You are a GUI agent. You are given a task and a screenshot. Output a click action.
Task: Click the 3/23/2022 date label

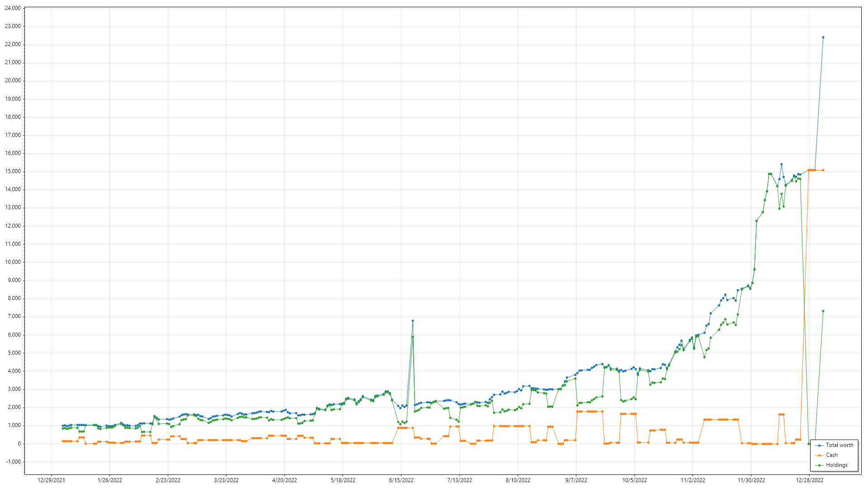point(226,480)
